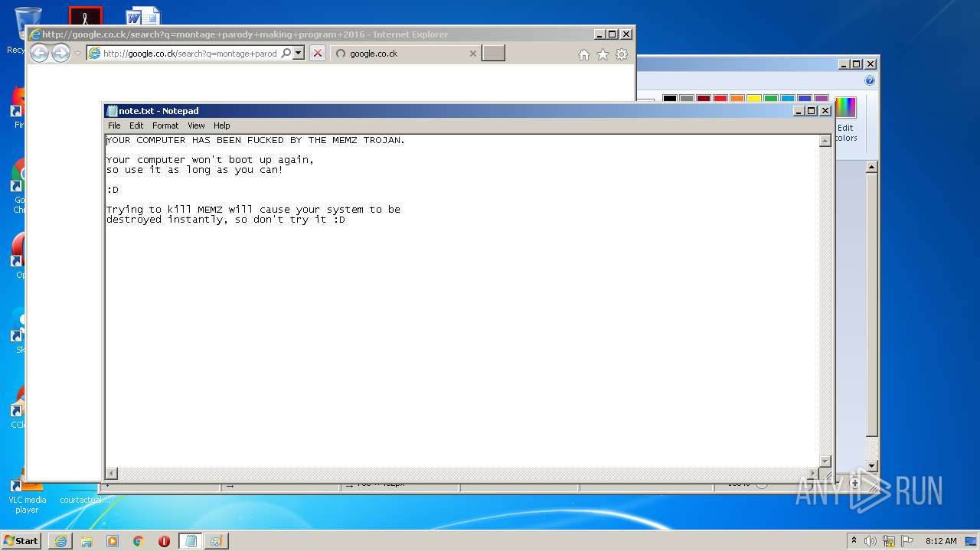Open Edit colors in Paint
The height and width of the screenshot is (551, 980).
click(x=846, y=120)
